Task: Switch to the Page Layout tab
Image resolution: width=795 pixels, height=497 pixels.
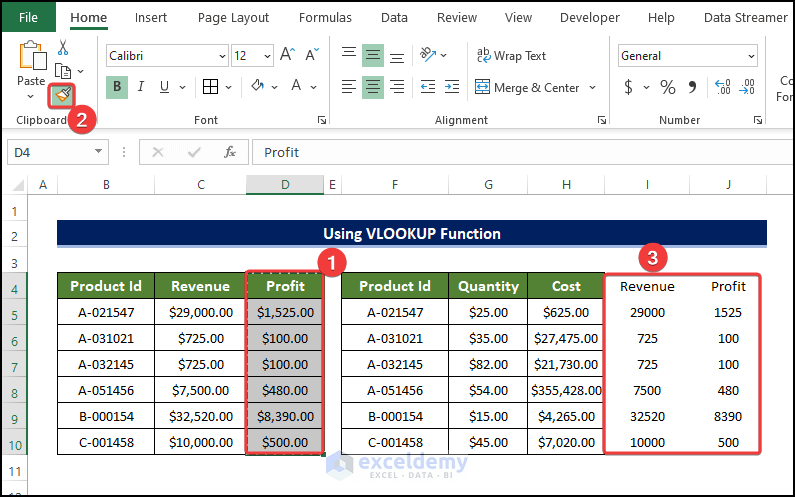Action: point(233,18)
